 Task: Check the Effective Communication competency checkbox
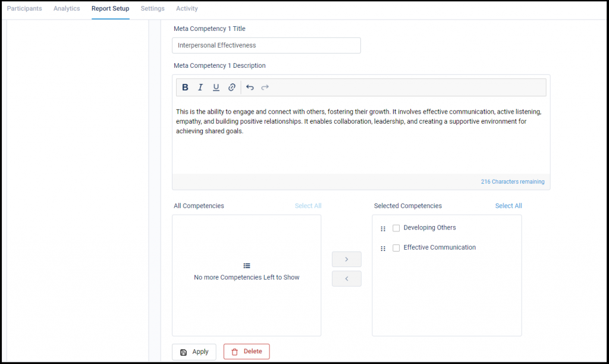(x=396, y=247)
